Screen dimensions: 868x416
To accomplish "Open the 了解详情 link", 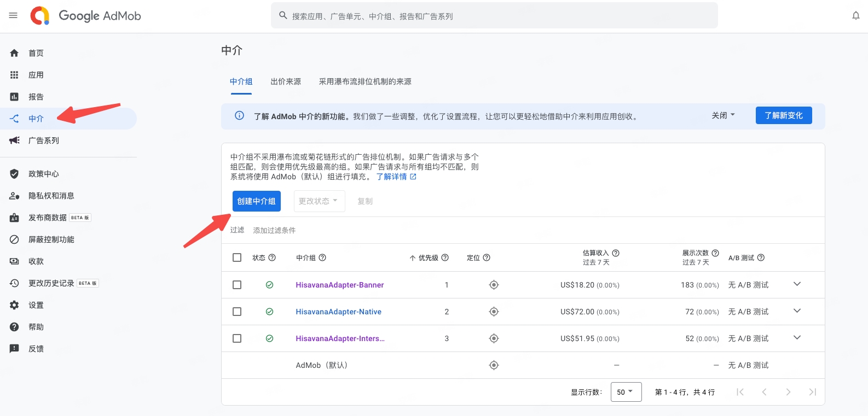I will point(396,177).
